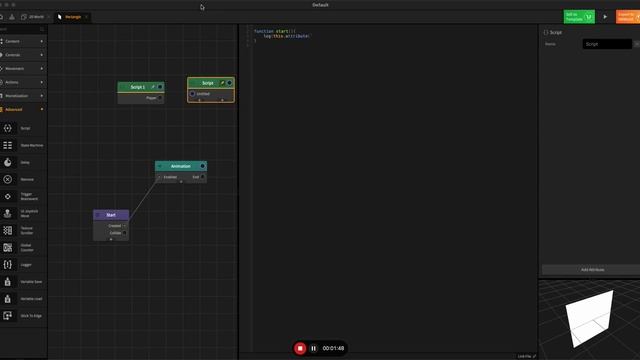Click the Name input field containing Script
The image size is (640, 360).
(607, 44)
